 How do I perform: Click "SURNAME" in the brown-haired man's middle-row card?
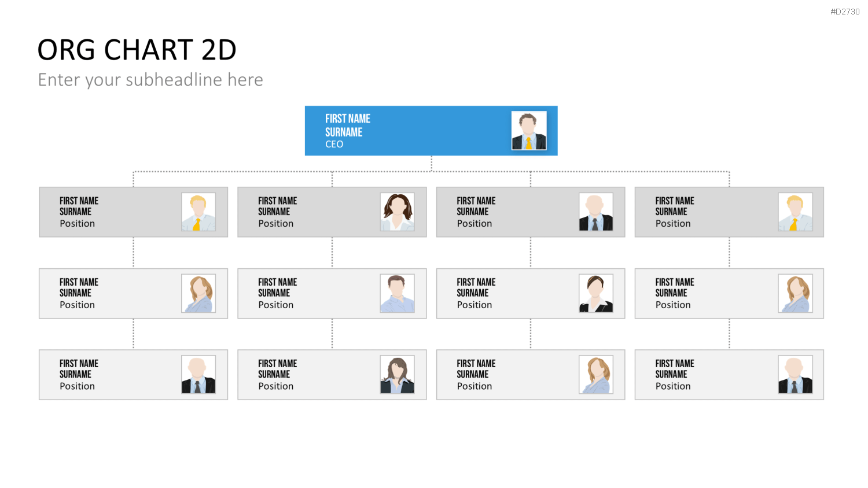click(x=274, y=293)
